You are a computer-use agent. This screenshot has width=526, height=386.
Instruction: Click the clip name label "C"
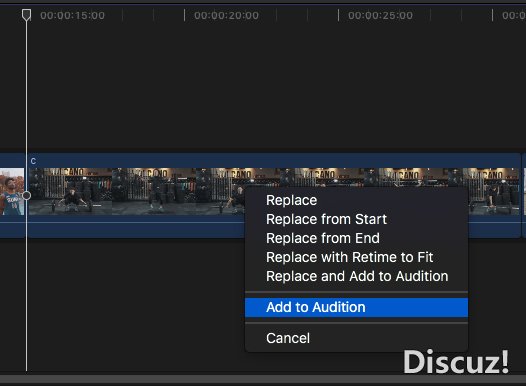coord(33,161)
